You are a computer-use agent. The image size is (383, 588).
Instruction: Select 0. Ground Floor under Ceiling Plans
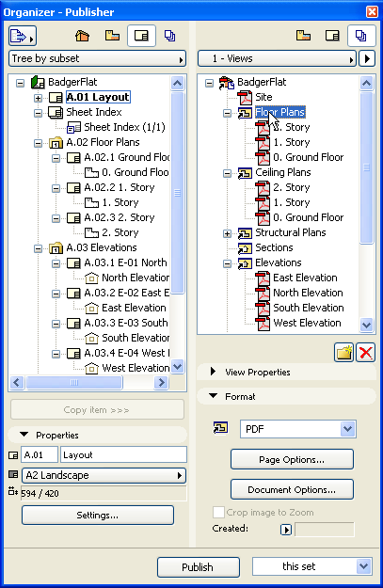[x=308, y=217]
